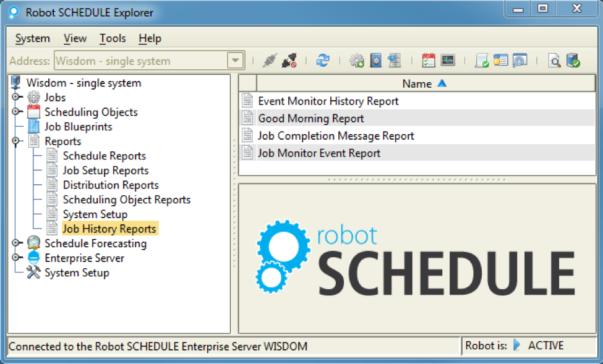
Task: Open the Address dropdown arrow
Action: point(236,61)
